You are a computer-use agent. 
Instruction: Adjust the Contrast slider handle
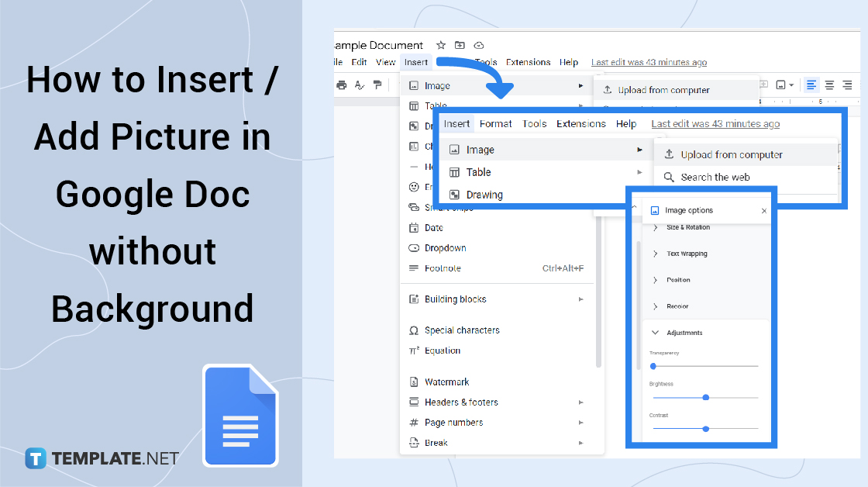pos(706,429)
